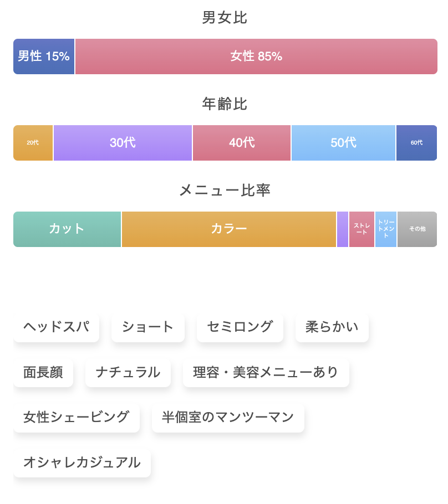The height and width of the screenshot is (504, 448).
Task: Select the 40代 age segment
Action: click(x=242, y=143)
